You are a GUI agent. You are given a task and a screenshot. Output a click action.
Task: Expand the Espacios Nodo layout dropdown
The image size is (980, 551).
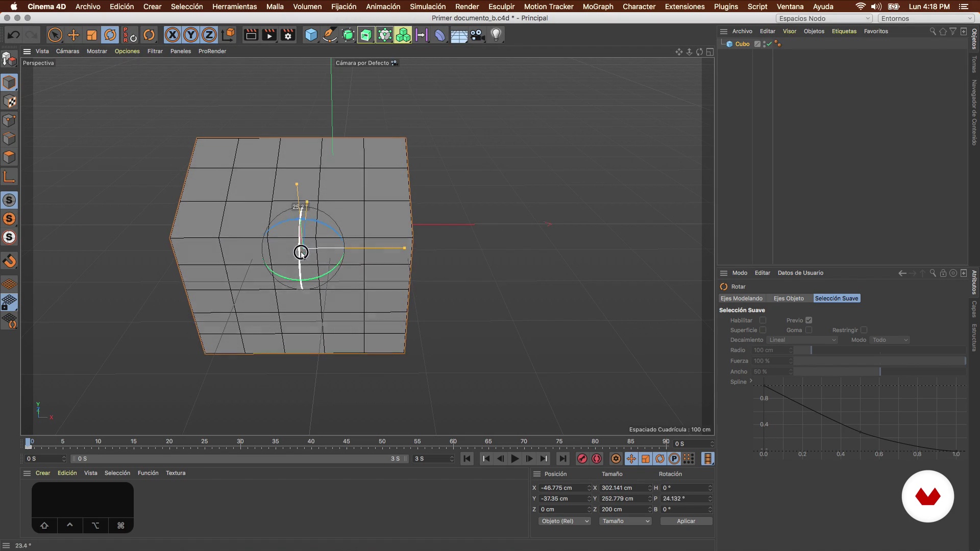pos(824,18)
